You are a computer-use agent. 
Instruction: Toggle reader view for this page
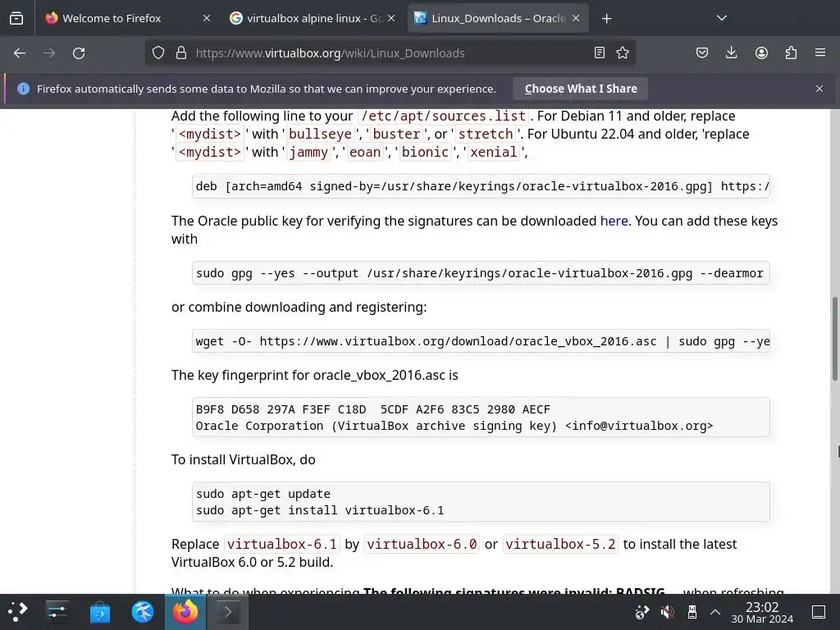coord(600,52)
